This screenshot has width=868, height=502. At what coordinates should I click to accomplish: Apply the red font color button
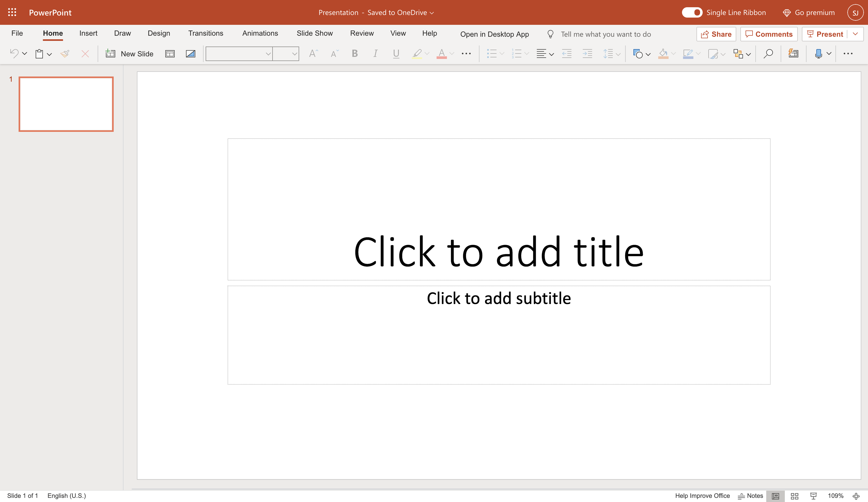[441, 54]
